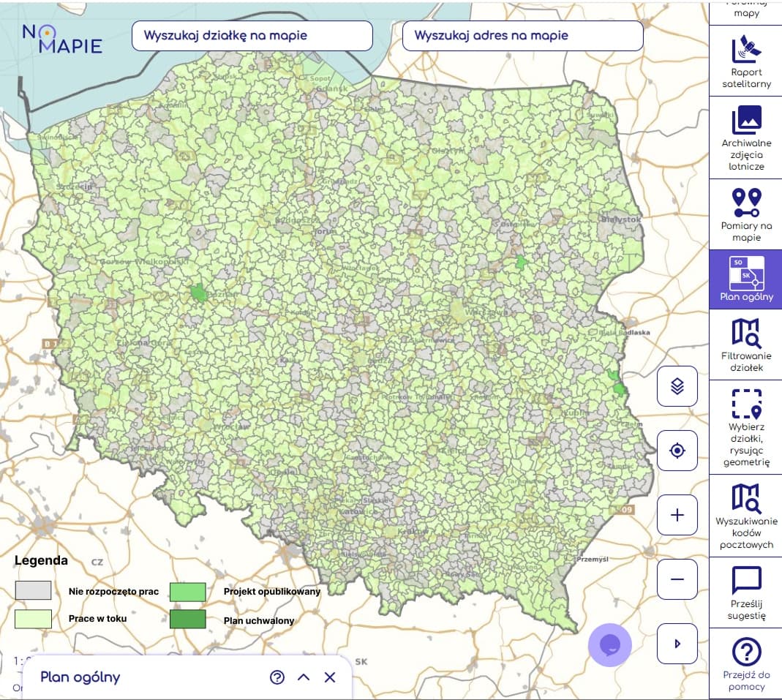Collapse the Plan ogólny panel chevron
Screen dimensions: 782x700
(304, 677)
